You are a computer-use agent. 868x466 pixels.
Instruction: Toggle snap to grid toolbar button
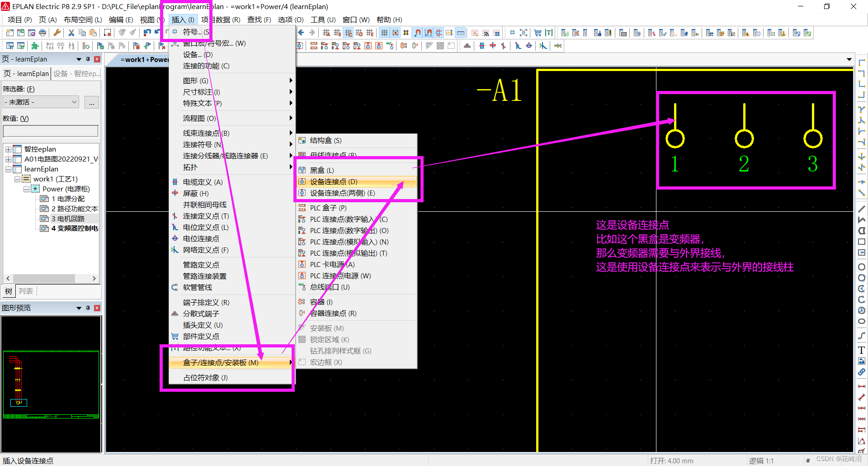coord(396,32)
